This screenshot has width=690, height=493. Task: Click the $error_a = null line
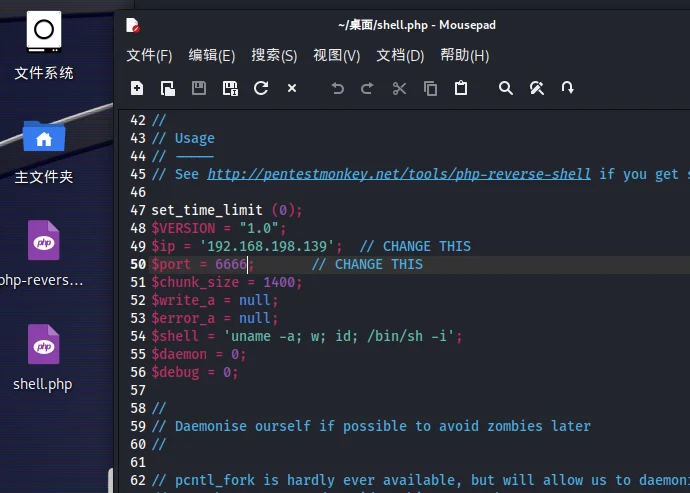[x=215, y=318]
